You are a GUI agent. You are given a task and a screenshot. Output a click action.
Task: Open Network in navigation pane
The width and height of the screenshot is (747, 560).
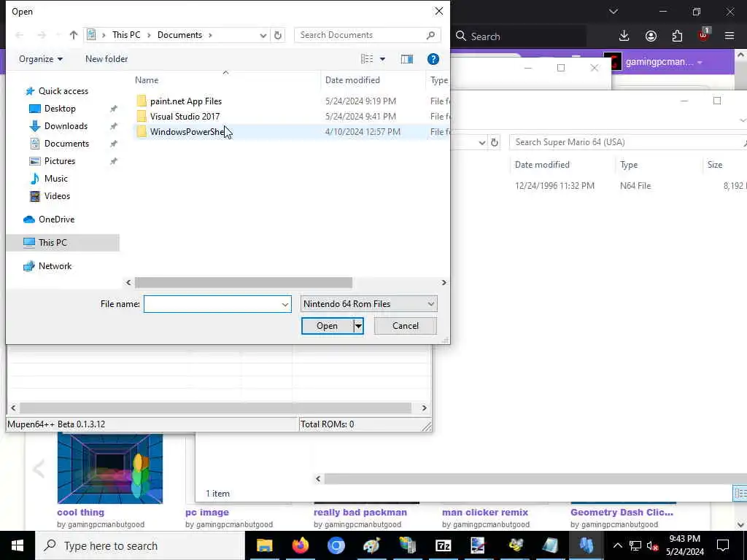tap(55, 265)
